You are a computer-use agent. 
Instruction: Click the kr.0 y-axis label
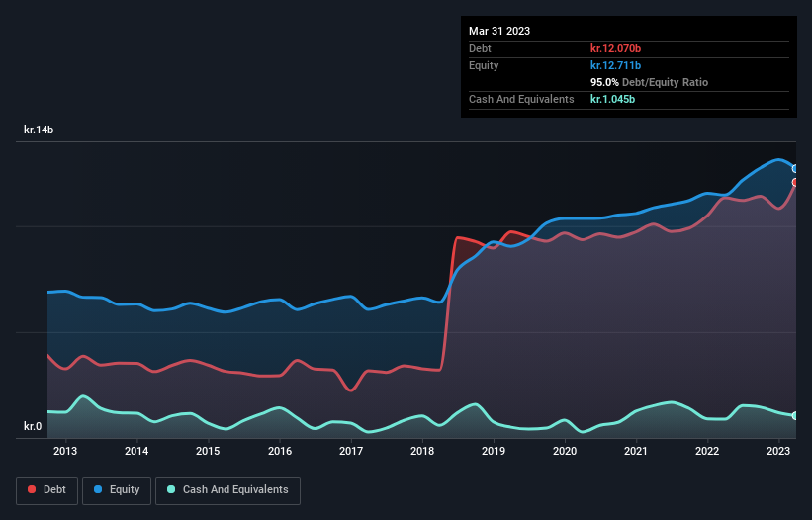[33, 426]
